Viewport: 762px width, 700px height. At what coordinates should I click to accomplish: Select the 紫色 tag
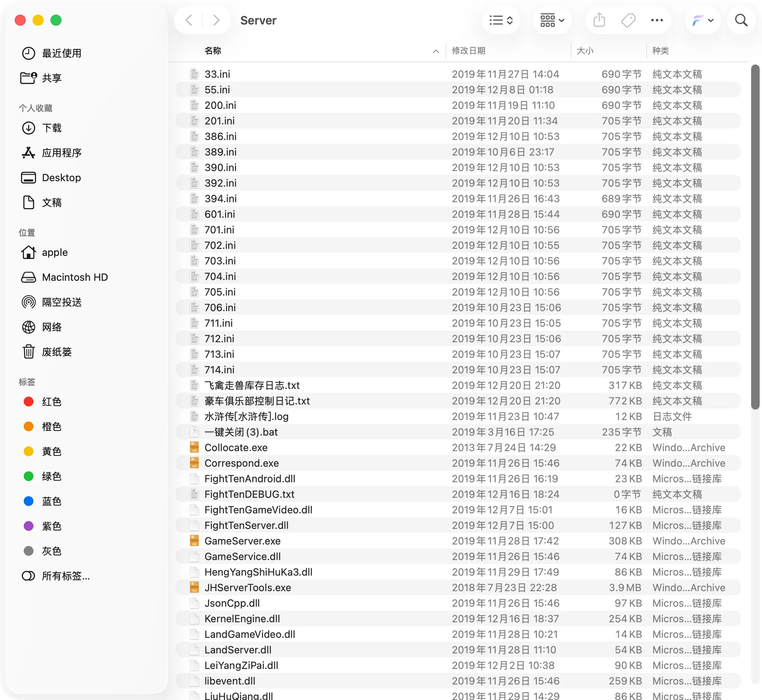pos(42,526)
